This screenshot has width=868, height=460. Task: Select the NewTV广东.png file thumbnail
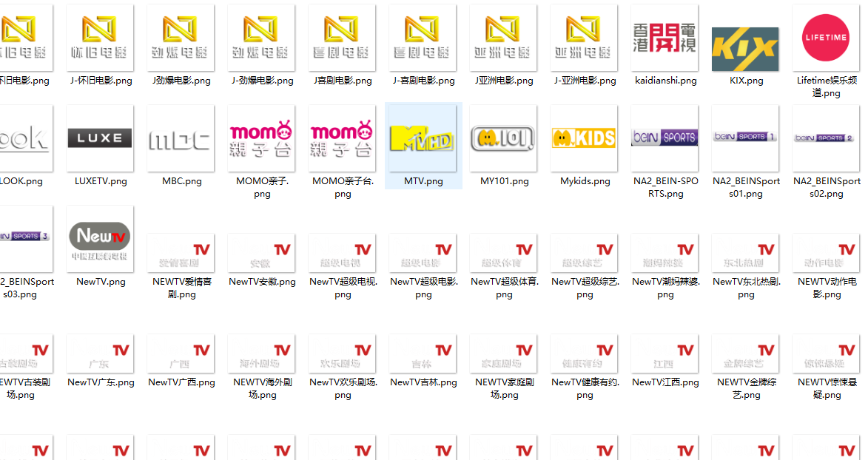coord(100,354)
